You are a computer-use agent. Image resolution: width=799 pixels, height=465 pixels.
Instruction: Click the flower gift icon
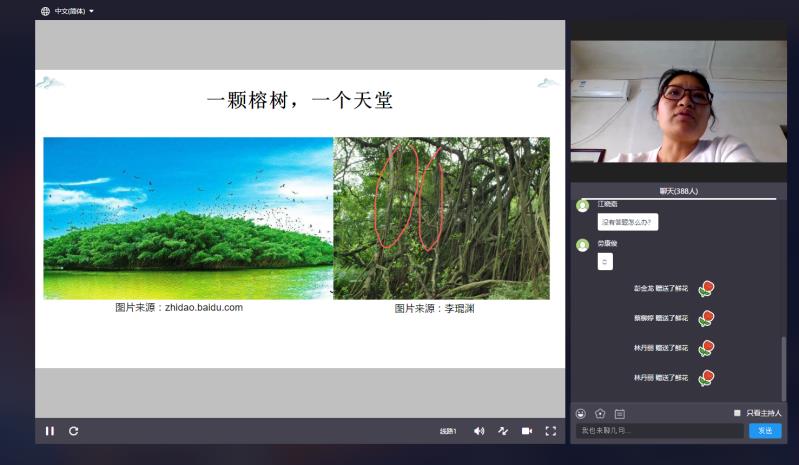click(600, 413)
